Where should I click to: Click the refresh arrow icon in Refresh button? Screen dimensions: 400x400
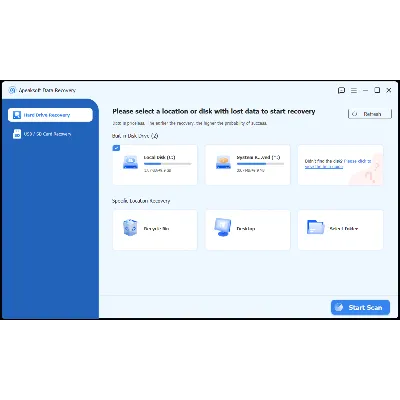[355, 114]
